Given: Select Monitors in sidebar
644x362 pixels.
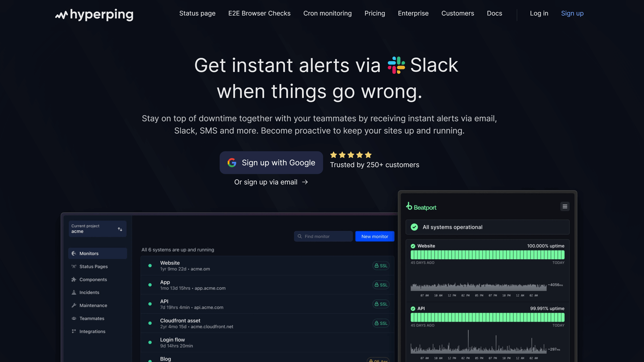Looking at the screenshot, I should 98,253.
